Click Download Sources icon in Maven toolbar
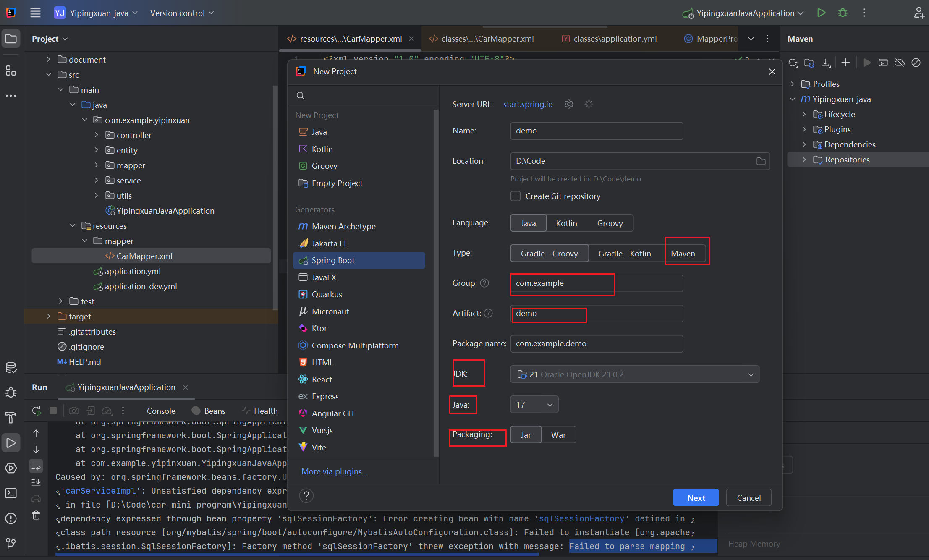Screen dimensions: 929x560 click(x=826, y=63)
